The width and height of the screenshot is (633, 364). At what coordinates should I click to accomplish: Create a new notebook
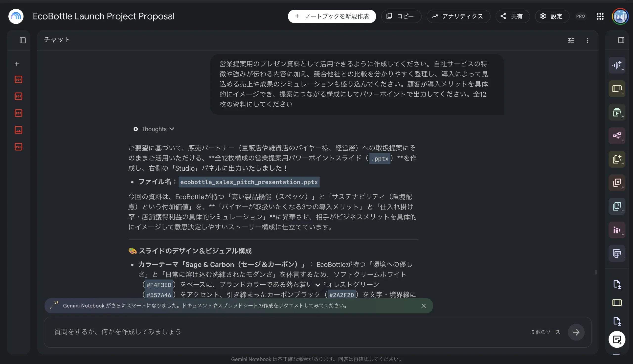(x=332, y=16)
